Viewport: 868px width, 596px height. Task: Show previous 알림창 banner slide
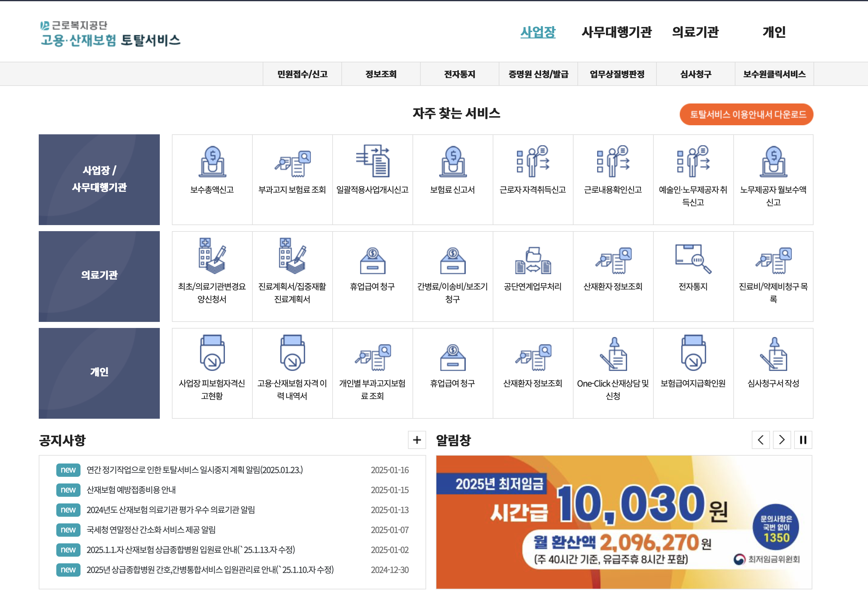point(761,440)
